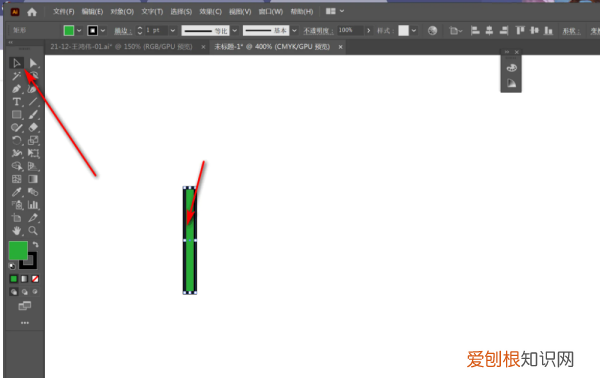Align objects to horizontal center

coord(489,31)
